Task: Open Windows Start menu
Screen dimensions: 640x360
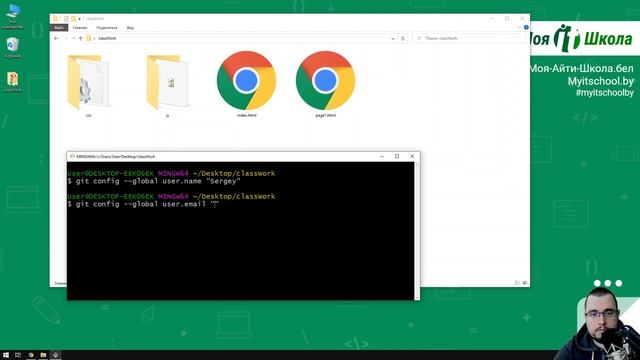Action: 6,355
